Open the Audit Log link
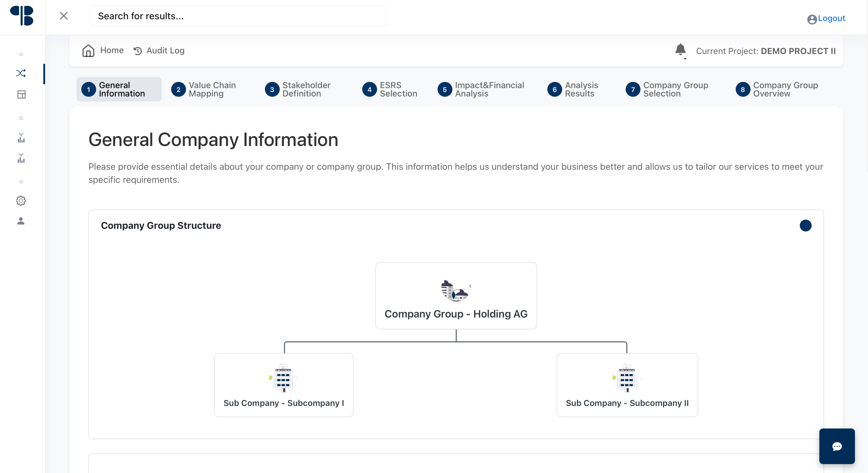This screenshot has height=473, width=868. [159, 51]
